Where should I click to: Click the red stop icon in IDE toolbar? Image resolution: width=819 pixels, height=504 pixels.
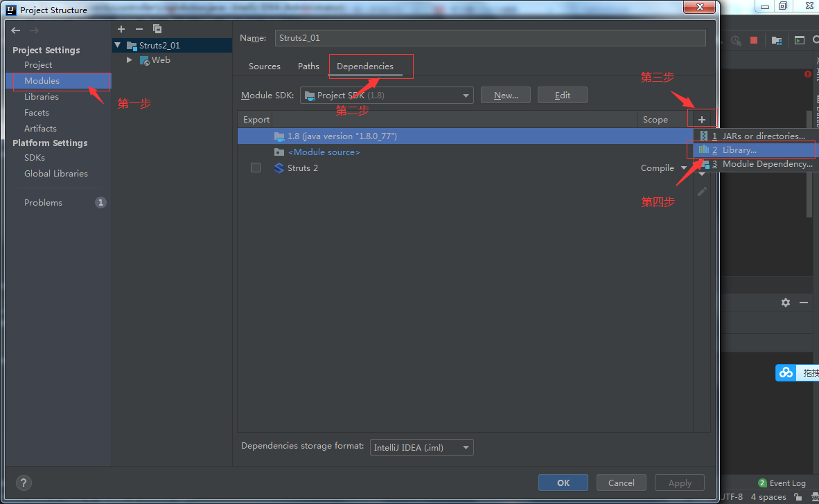coord(754,40)
